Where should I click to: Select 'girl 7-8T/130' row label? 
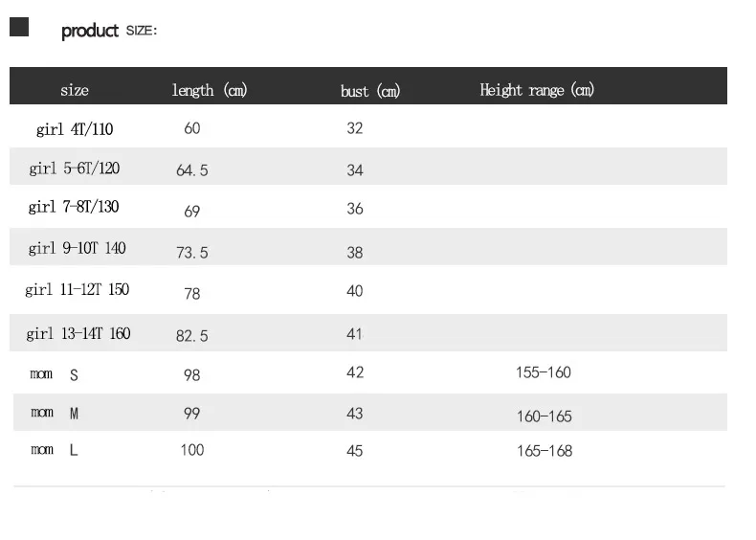click(x=74, y=207)
